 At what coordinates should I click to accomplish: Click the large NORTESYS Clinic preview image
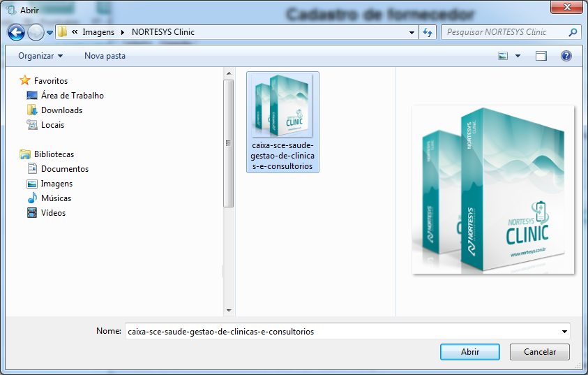coord(493,189)
